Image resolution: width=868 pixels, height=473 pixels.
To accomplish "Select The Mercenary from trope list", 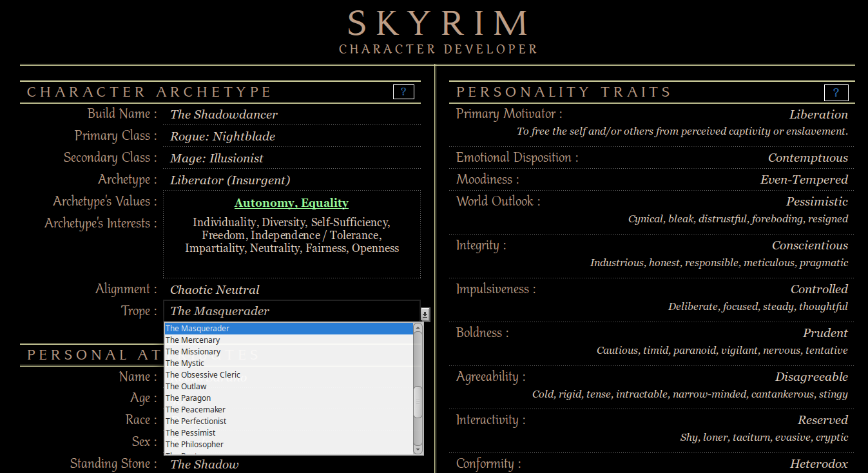I will coord(193,340).
